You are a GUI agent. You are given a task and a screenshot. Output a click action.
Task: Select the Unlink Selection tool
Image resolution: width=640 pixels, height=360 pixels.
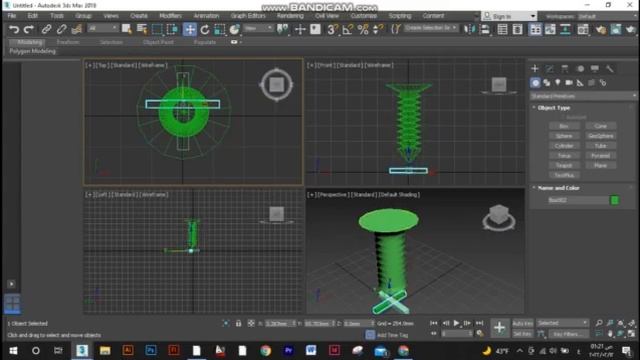coord(61,29)
